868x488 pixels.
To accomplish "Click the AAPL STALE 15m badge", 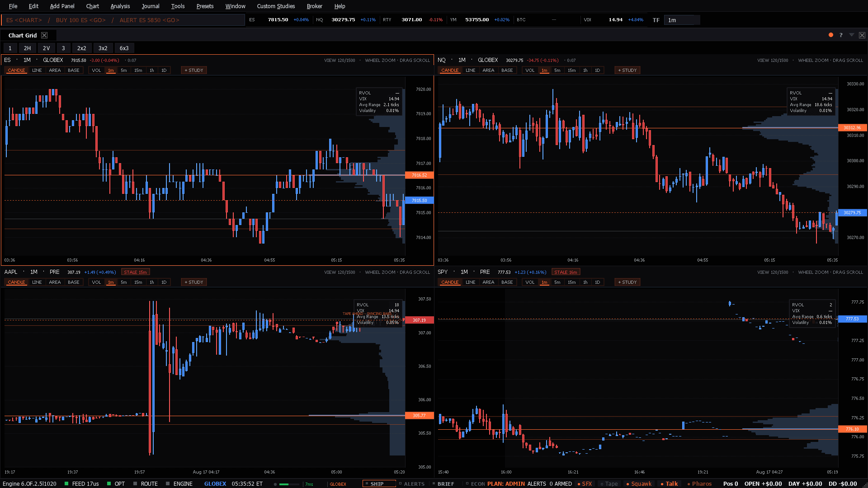I will [136, 272].
